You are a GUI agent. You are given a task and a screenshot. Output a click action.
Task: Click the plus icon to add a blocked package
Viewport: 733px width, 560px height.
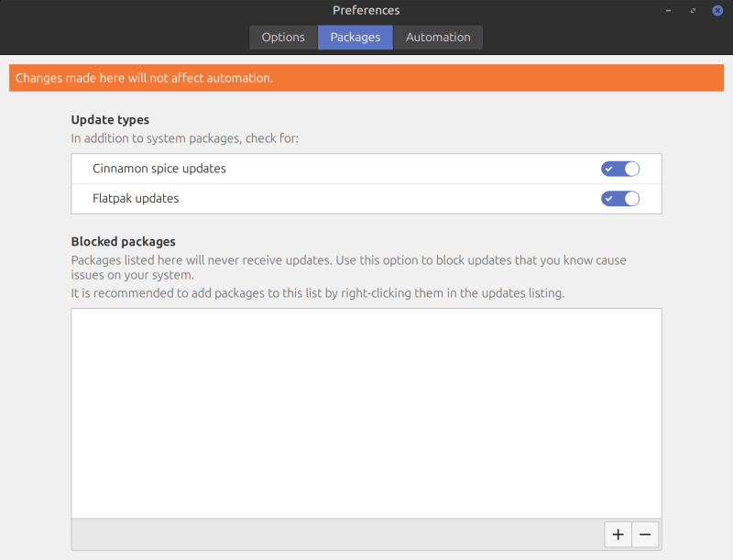click(x=618, y=534)
